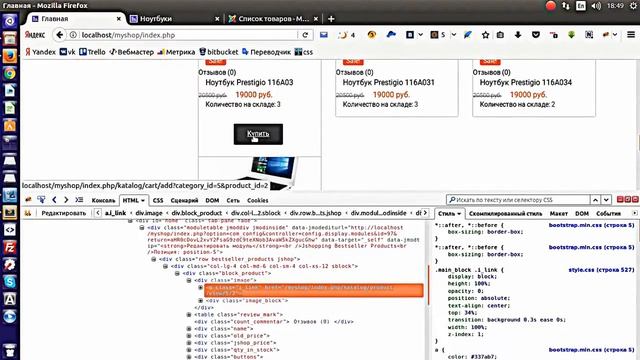Expand the div class="old_price" node

[x=189, y=336]
